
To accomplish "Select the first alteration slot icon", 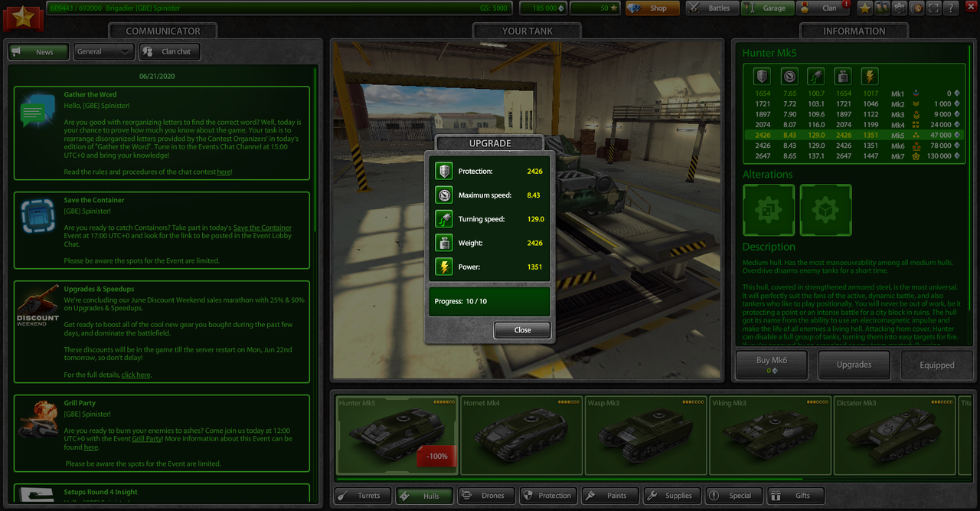I will point(769,210).
